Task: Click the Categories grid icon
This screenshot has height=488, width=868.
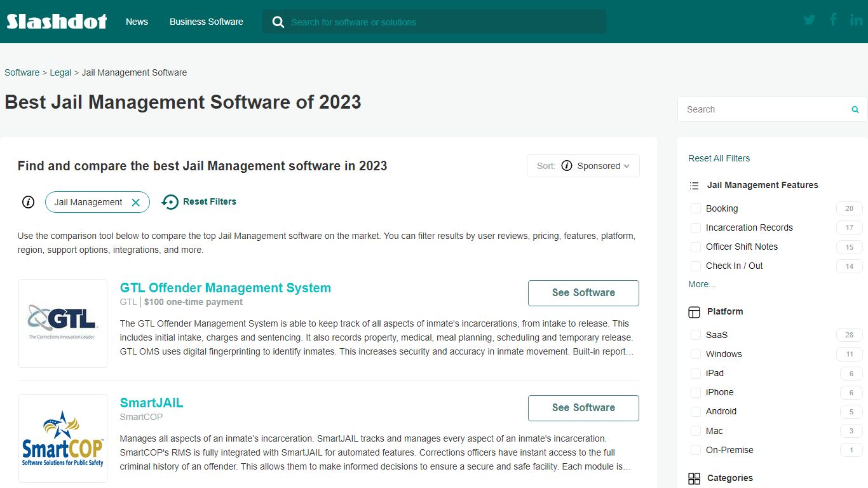Action: (x=694, y=478)
